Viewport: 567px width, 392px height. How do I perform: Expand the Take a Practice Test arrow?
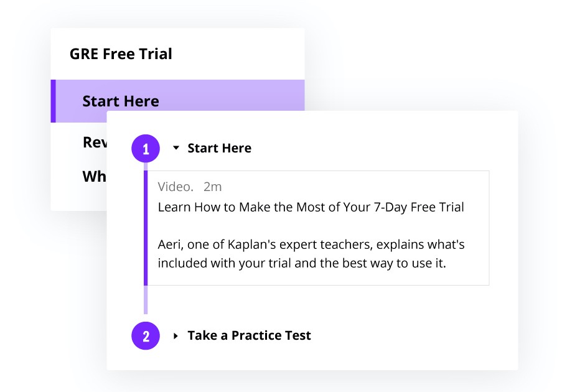[176, 336]
